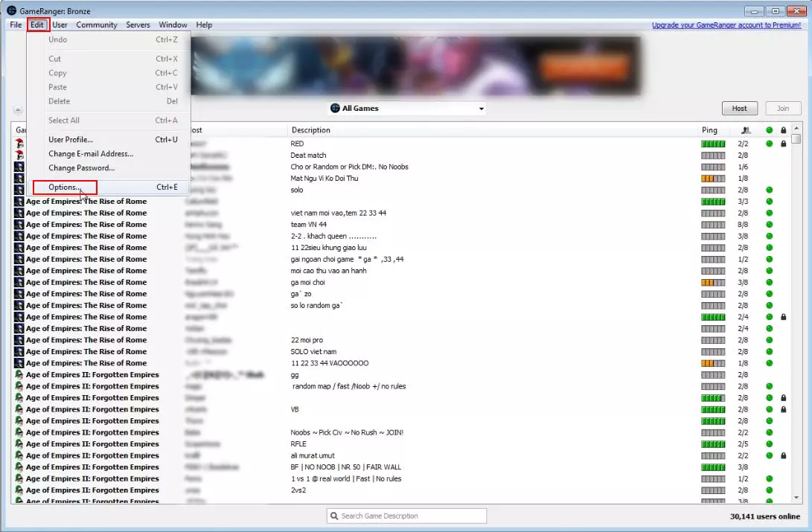Click green ping bar in 'VB' row
Viewport: 812px width, 532px height.
(713, 409)
